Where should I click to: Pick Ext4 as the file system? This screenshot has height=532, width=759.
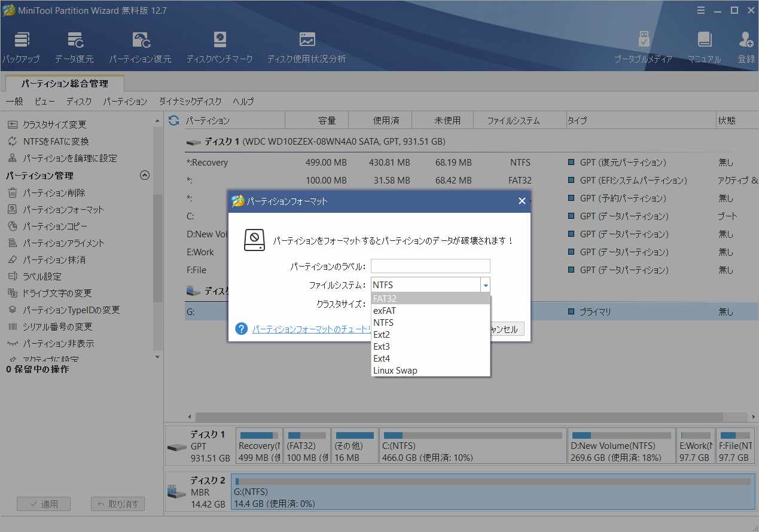[431, 359]
